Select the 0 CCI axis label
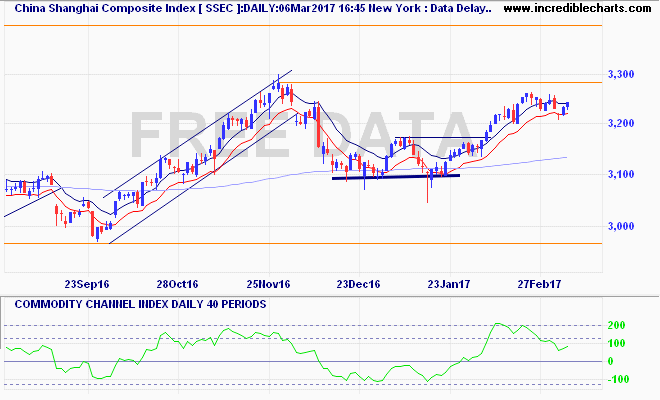660x400 pixels. (610, 361)
